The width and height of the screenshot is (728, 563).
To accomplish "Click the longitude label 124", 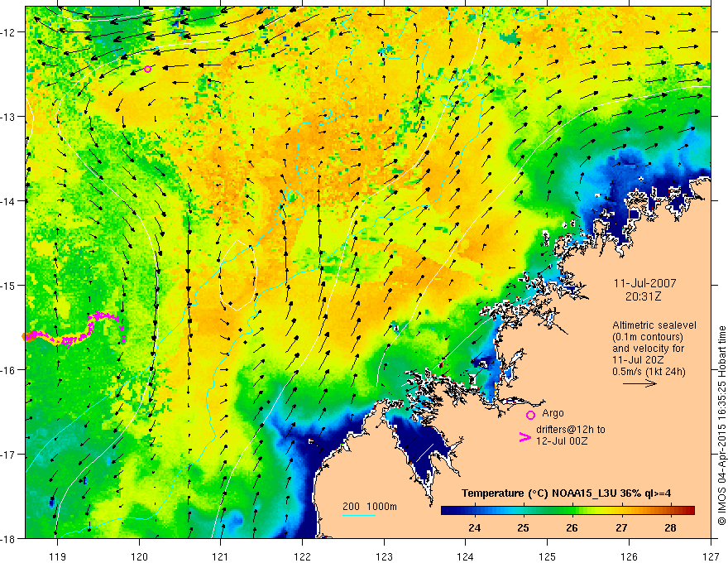I will tap(466, 556).
